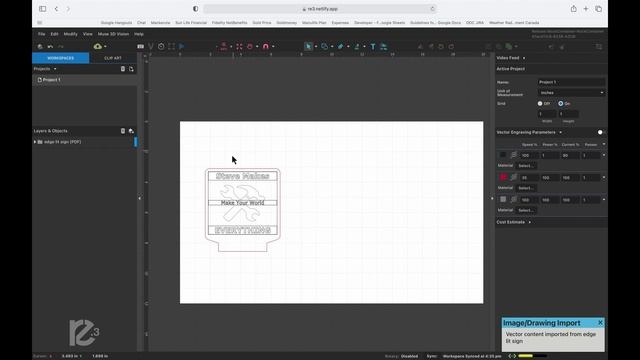Open the View menu
640x360 pixels.
[88, 34]
